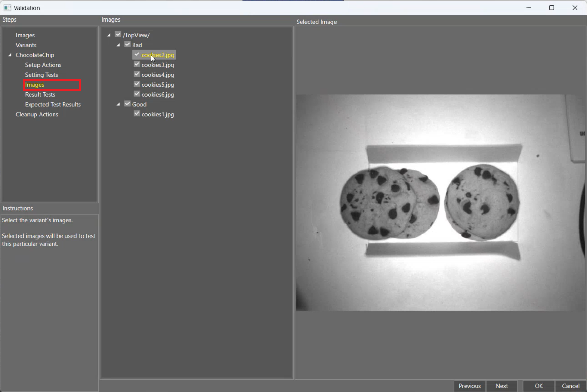
Task: Open the Result Tests step
Action: 40,95
